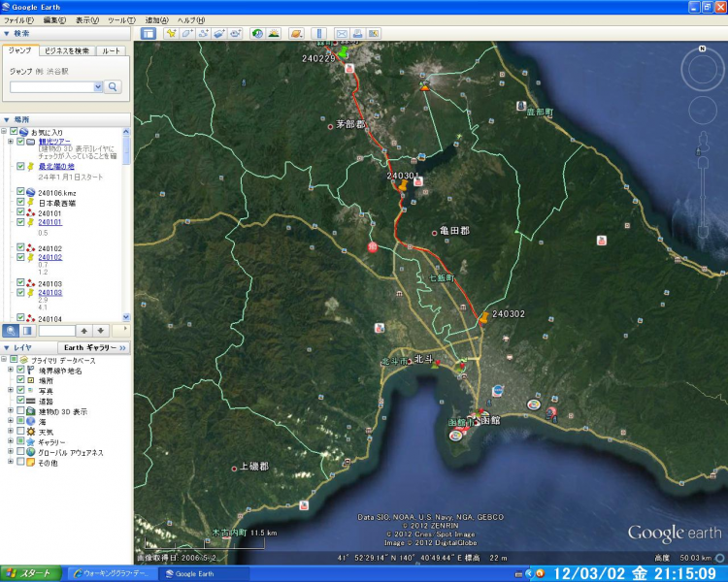
Task: Add a polygon using toolbar icon
Action: [187, 33]
